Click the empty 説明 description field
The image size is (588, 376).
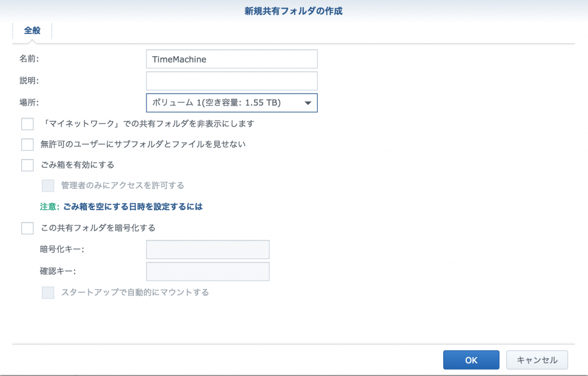tap(232, 81)
